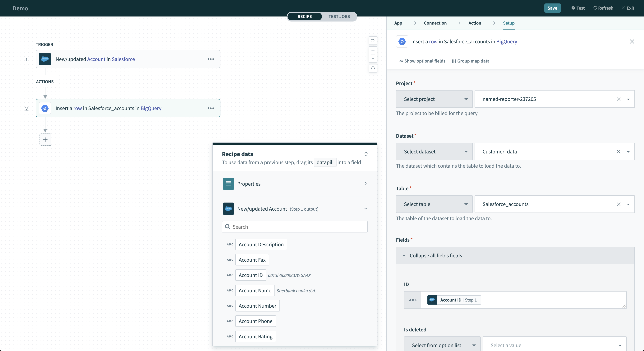The image size is (644, 351).
Task: Click the BigQuery action step icon
Action: tap(44, 108)
